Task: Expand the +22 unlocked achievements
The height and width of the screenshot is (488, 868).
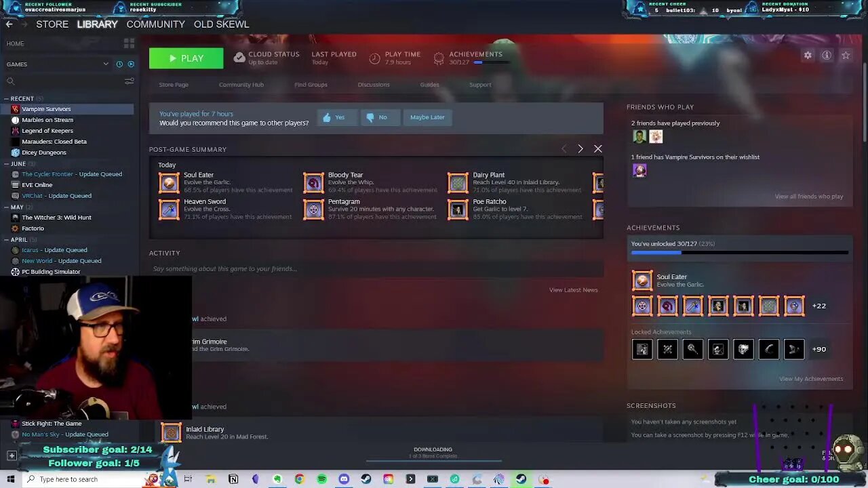Action: click(819, 306)
